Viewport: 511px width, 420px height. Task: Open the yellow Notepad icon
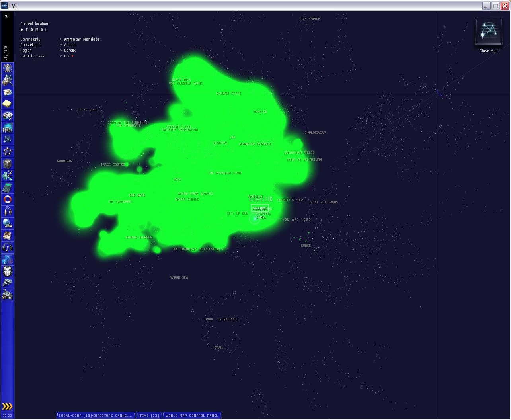[7, 104]
